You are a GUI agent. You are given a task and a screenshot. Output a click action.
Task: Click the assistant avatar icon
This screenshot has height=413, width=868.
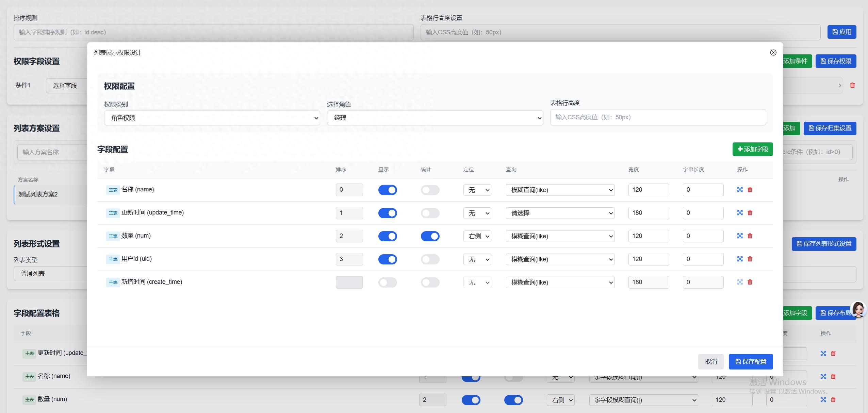coord(858,310)
